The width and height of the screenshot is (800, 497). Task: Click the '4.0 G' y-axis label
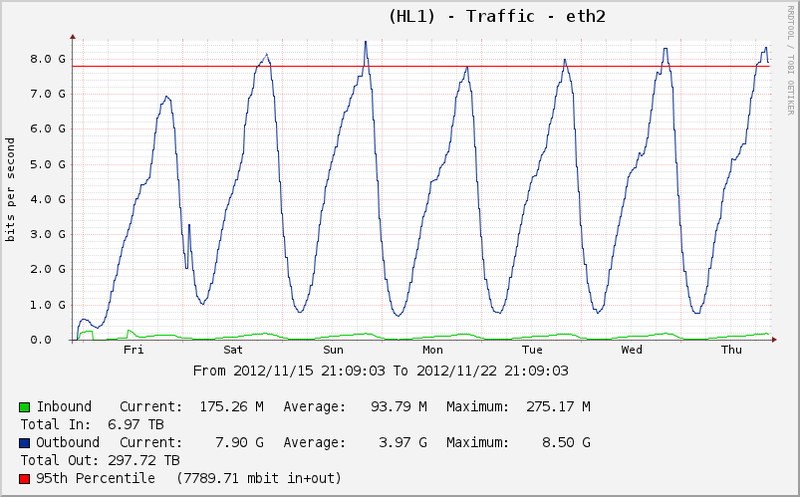click(48, 200)
